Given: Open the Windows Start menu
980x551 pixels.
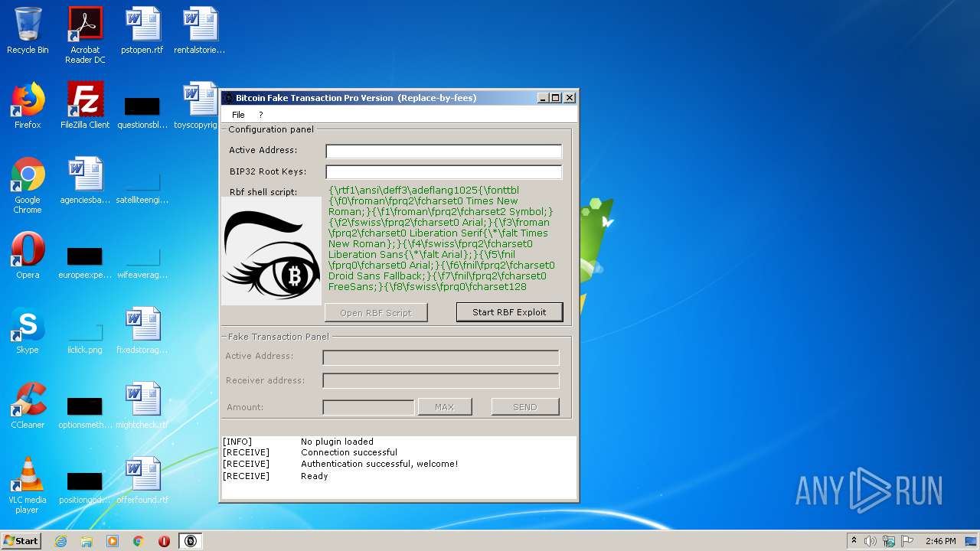Looking at the screenshot, I should (x=21, y=540).
